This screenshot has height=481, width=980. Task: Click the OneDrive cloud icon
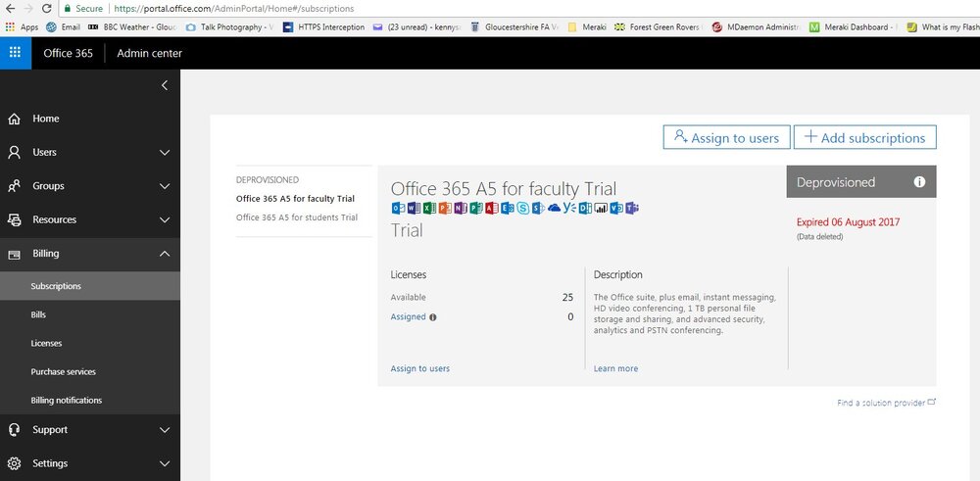[555, 208]
